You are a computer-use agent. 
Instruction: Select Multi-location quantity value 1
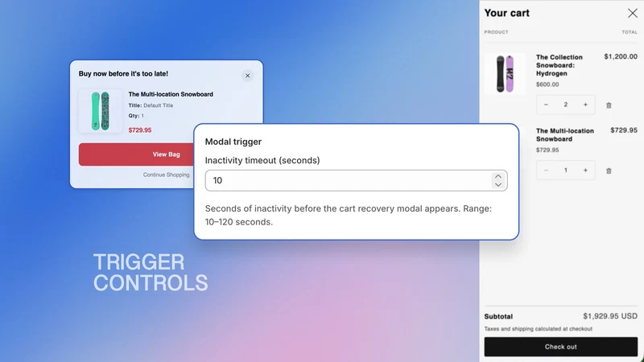(566, 171)
